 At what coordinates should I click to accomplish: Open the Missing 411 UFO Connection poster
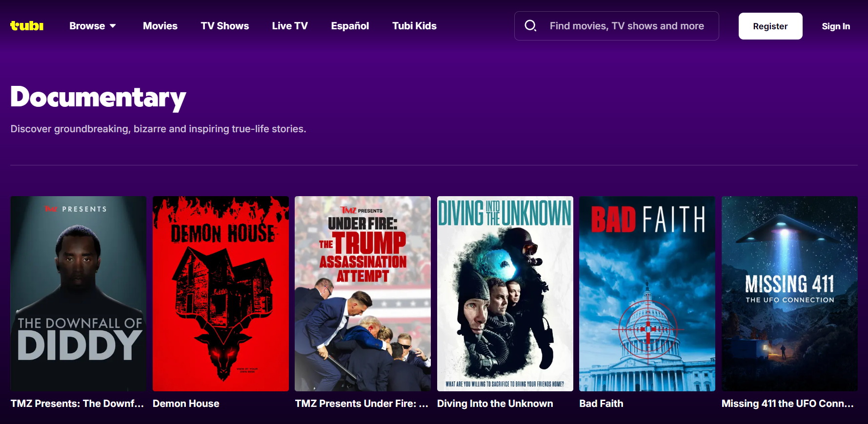click(x=789, y=294)
